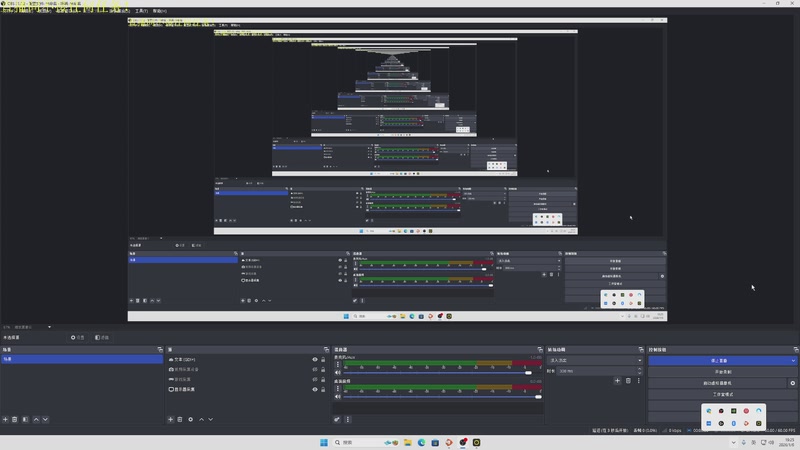Open the streaming button dropdown arrow
The height and width of the screenshot is (450, 800).
point(793,361)
